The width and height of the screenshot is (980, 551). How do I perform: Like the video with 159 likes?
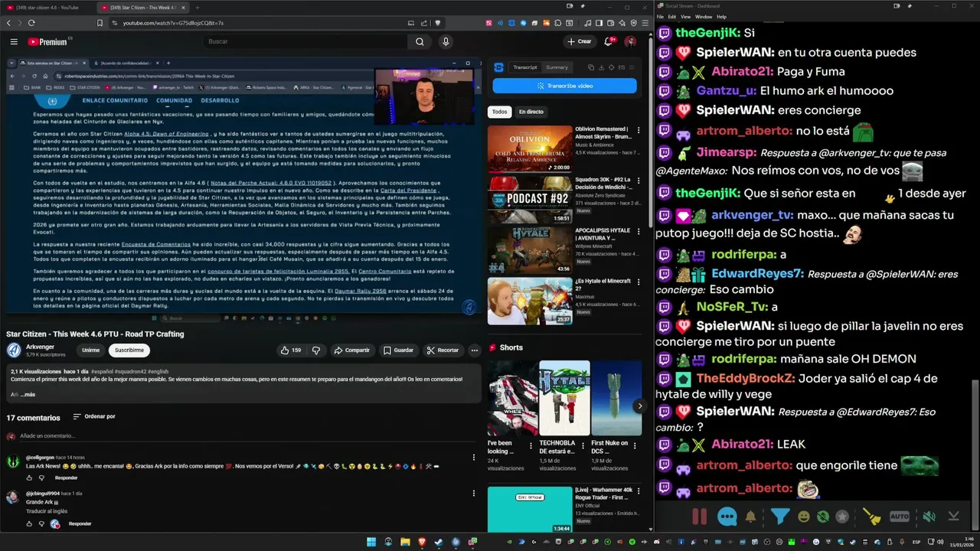pos(290,350)
